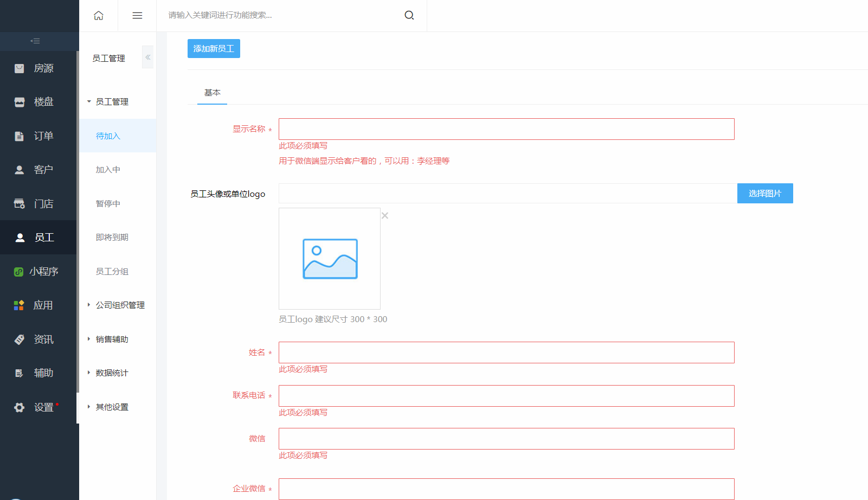Expand the 销售辅助 tree group
Image resolution: width=868 pixels, height=500 pixels.
tap(112, 339)
